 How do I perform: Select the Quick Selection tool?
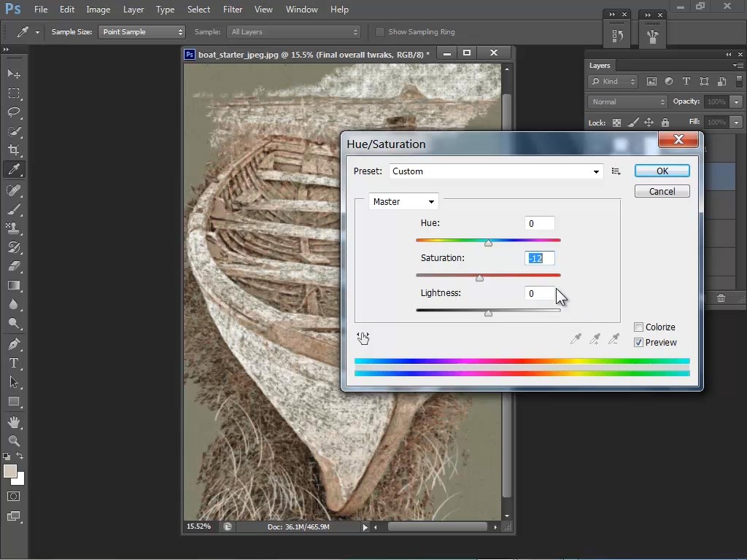(14, 131)
